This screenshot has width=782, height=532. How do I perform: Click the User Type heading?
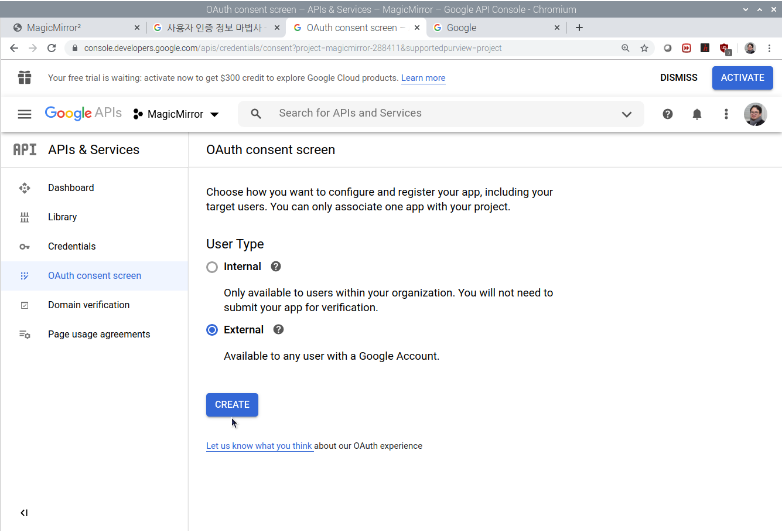tap(235, 244)
